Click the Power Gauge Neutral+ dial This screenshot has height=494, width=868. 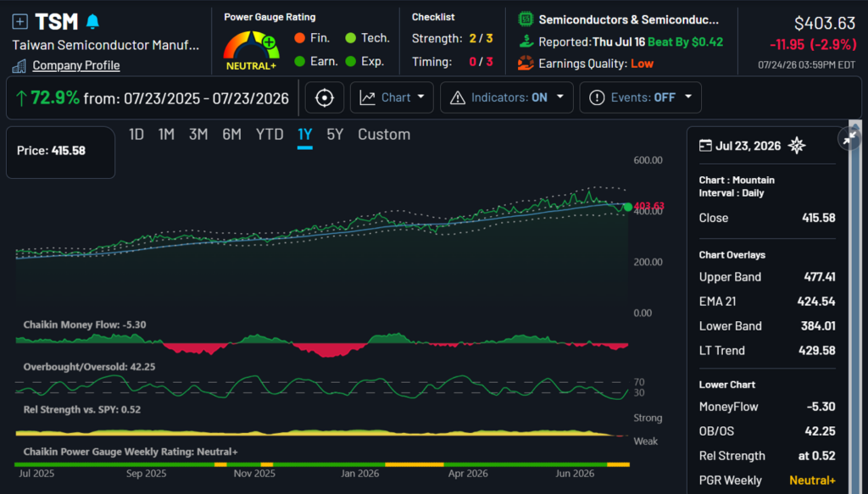click(x=251, y=50)
